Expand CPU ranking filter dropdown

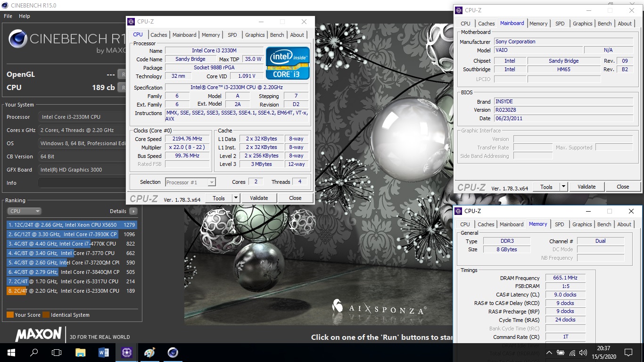tap(25, 211)
